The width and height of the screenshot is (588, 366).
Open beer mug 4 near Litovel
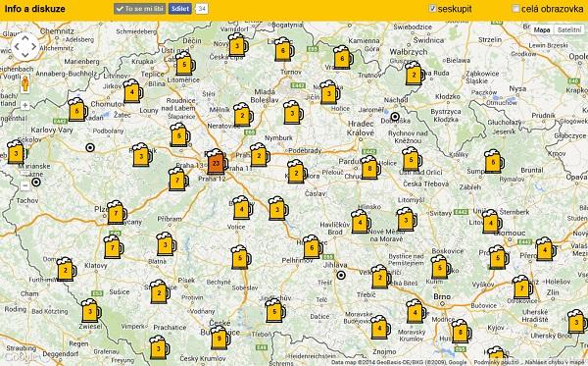(x=492, y=222)
